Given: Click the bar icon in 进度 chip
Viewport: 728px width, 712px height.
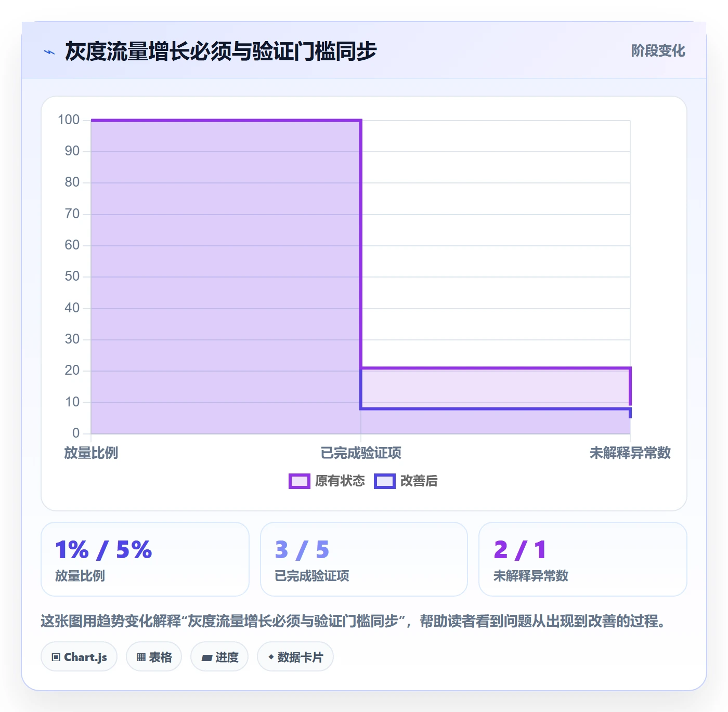Looking at the screenshot, I should click(x=207, y=658).
